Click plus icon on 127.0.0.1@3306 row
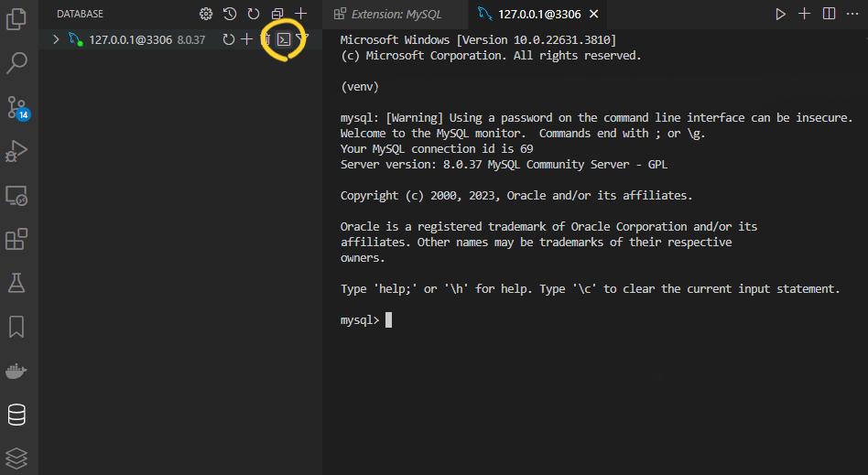The height and width of the screenshot is (475, 868). [x=247, y=39]
